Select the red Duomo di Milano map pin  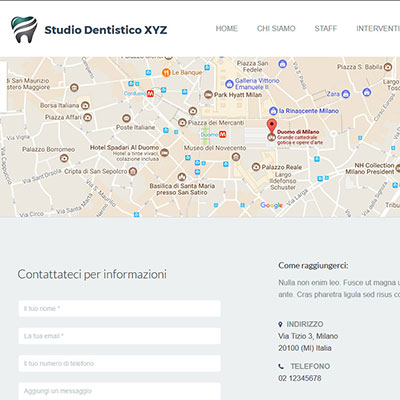click(x=272, y=127)
